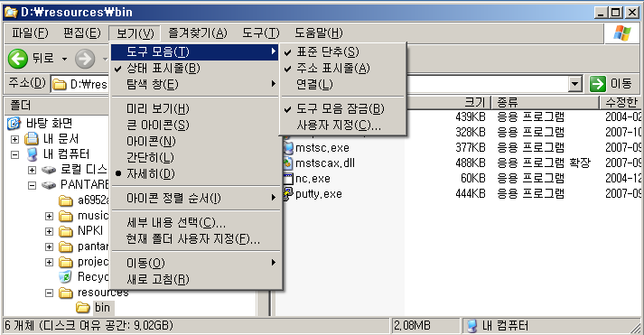Image resolution: width=644 pixels, height=335 pixels.
Task: Open the Favorites (즐겨찾기) menu
Action: tap(198, 33)
